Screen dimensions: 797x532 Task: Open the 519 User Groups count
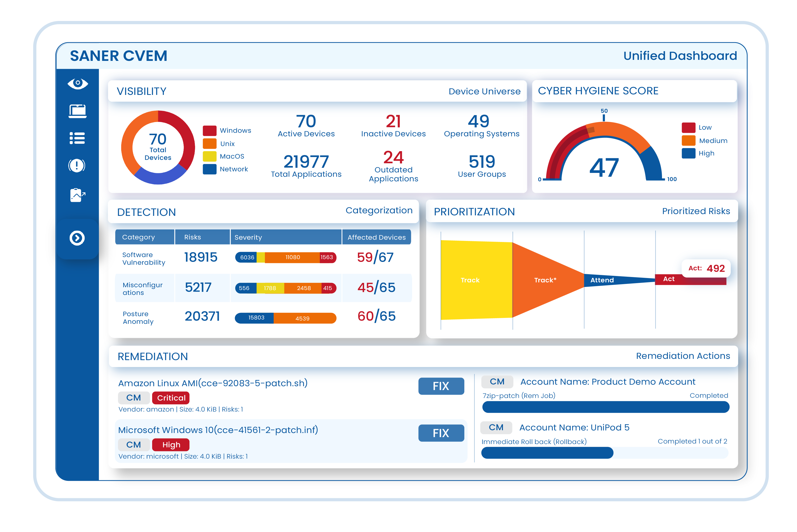click(482, 166)
